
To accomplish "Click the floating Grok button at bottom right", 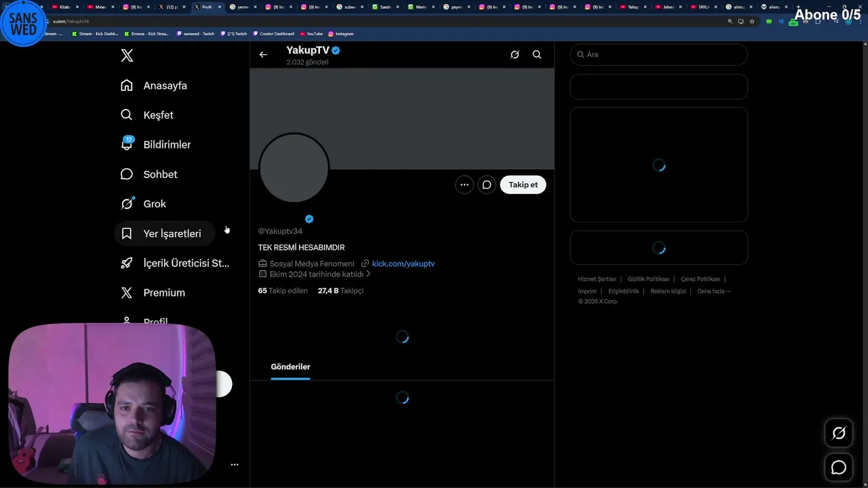I will pos(839,433).
